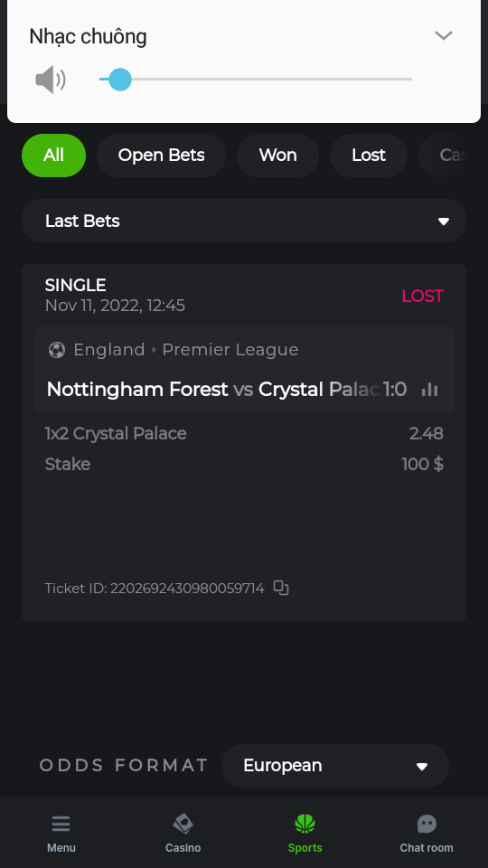Show only Won bets
Image resolution: width=488 pixels, height=868 pixels.
pos(277,156)
